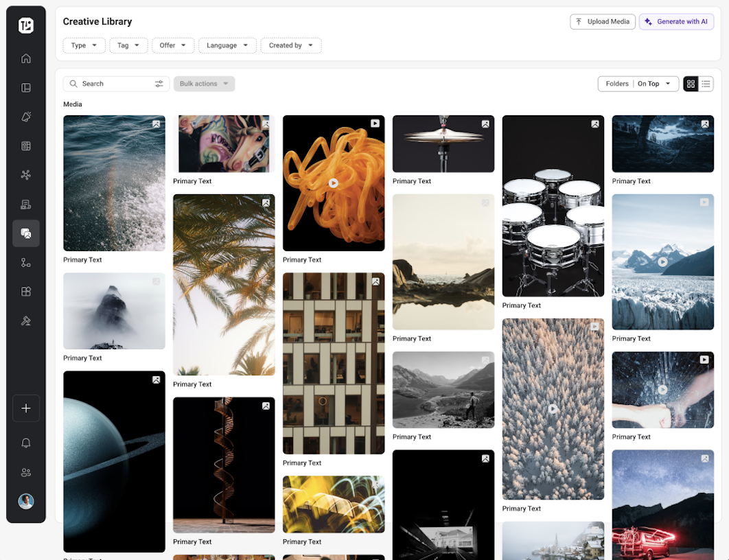Open the Language filter dropdown
This screenshot has width=729, height=560.
coord(227,45)
